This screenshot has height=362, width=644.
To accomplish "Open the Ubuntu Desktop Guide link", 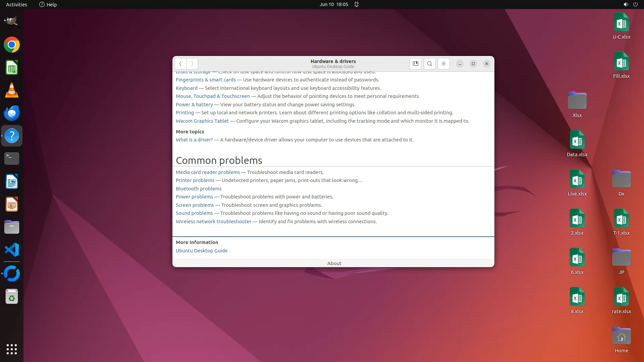I will click(x=202, y=251).
